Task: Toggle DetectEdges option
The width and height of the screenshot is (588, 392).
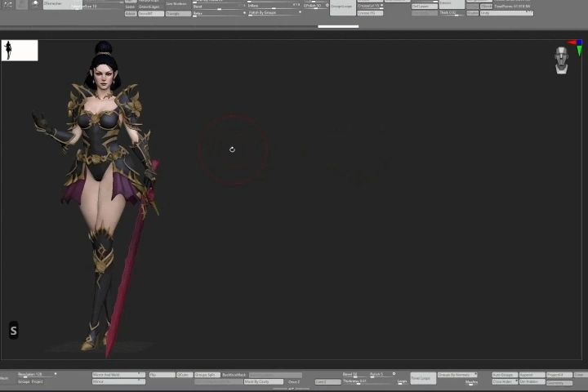Action: click(149, 7)
